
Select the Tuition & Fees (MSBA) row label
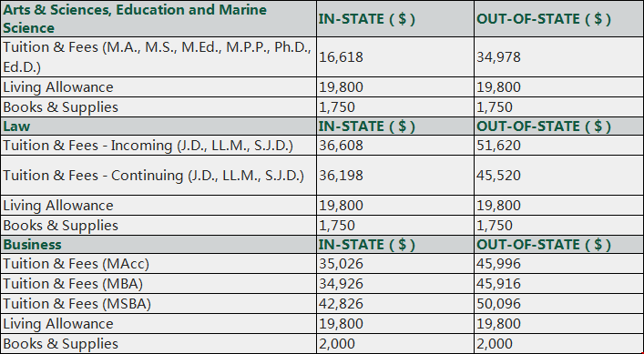(x=77, y=304)
